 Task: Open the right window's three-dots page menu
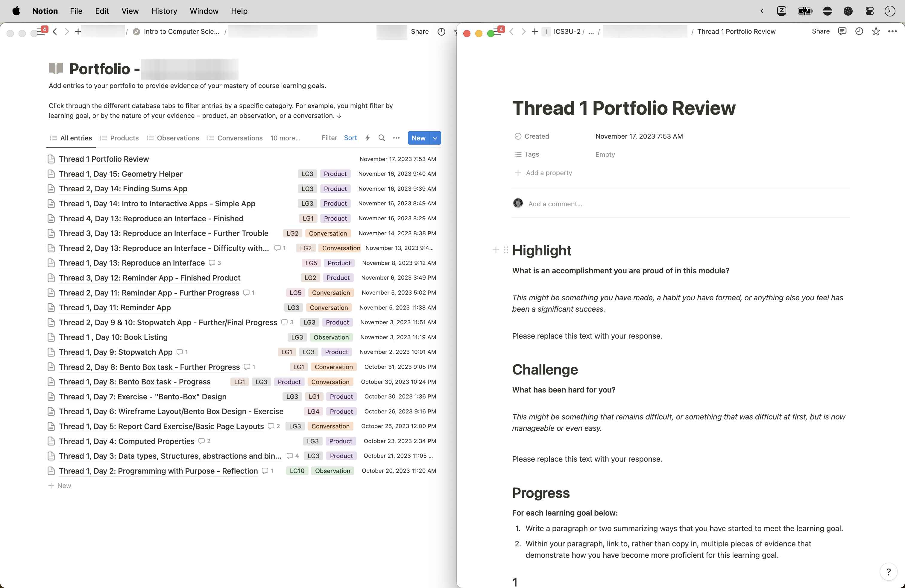892,31
